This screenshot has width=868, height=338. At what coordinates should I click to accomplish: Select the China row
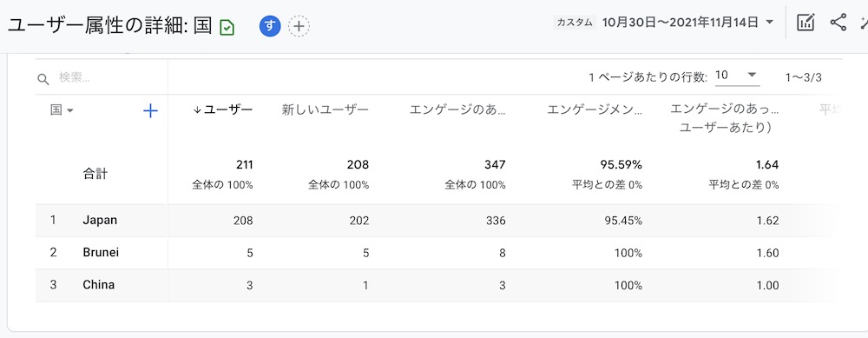coord(435,285)
